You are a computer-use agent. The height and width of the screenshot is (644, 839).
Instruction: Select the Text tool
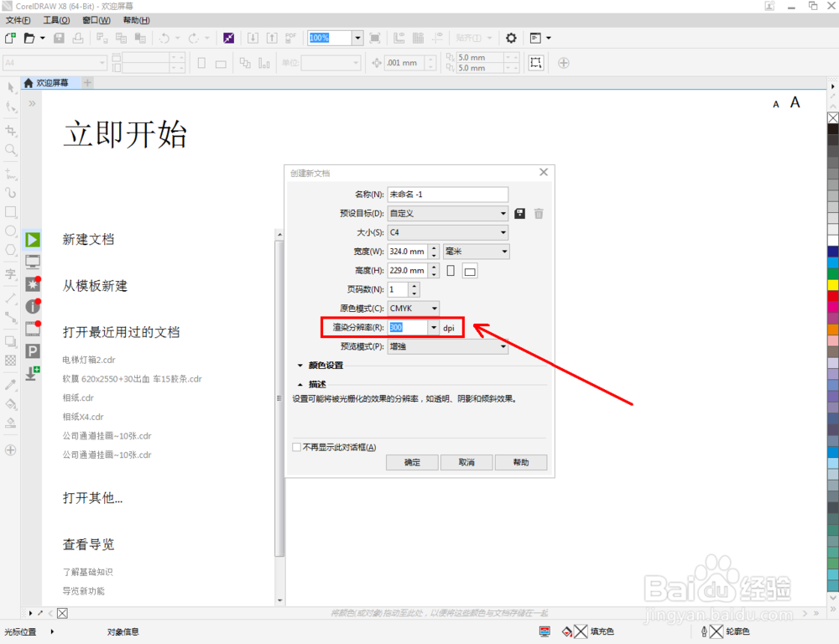pos(11,274)
